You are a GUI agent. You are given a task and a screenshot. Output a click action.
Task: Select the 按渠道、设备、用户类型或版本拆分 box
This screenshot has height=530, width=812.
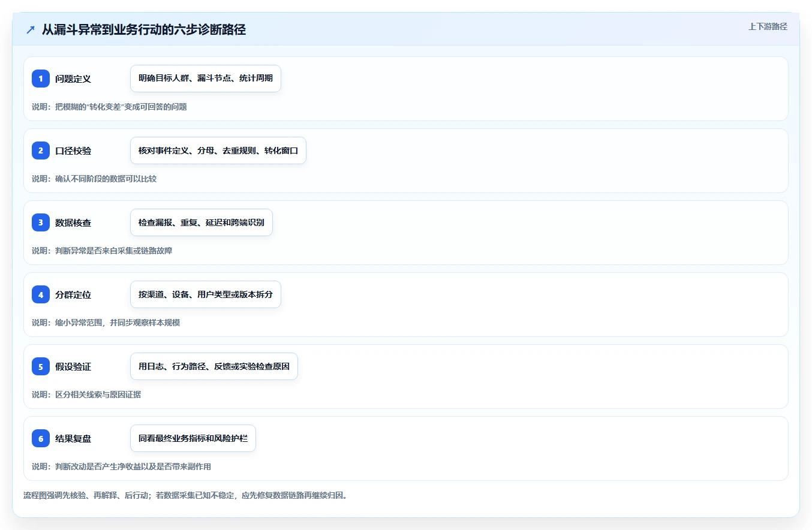pyautogui.click(x=206, y=294)
